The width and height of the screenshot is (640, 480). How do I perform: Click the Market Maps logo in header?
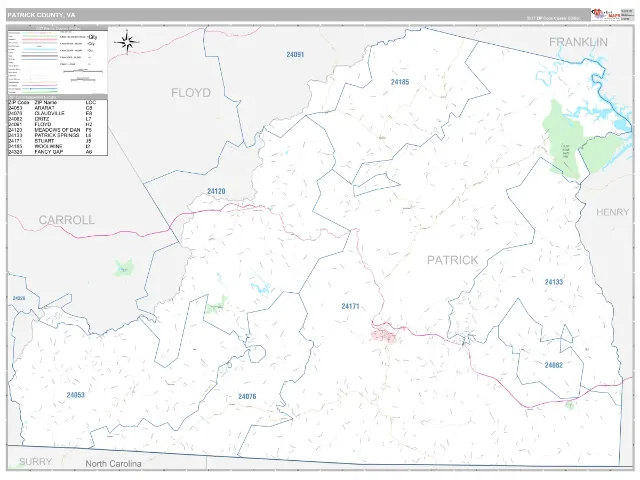click(x=606, y=15)
